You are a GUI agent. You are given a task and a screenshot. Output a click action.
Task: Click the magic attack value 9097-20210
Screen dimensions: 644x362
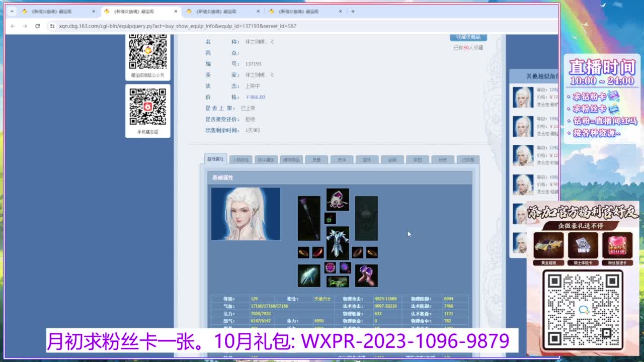[385, 306]
